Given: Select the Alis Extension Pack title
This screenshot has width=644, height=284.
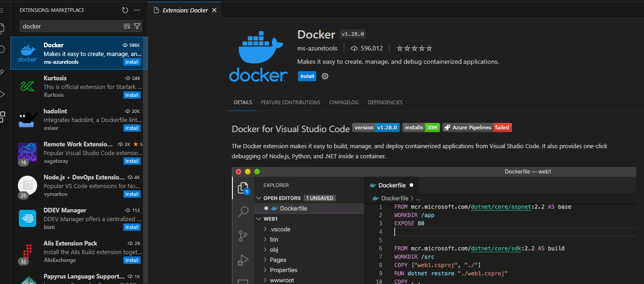Looking at the screenshot, I should tap(70, 243).
